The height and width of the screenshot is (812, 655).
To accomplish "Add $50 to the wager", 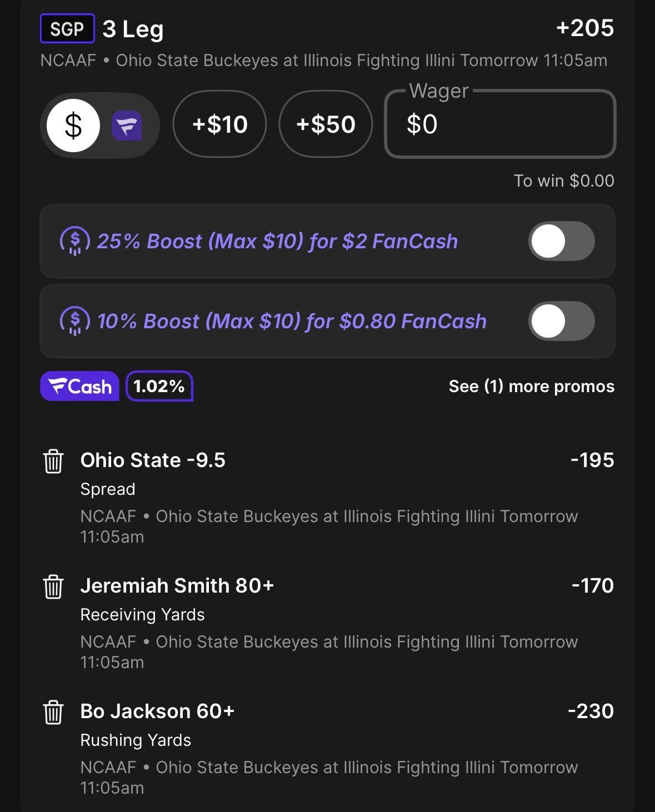I will click(326, 124).
